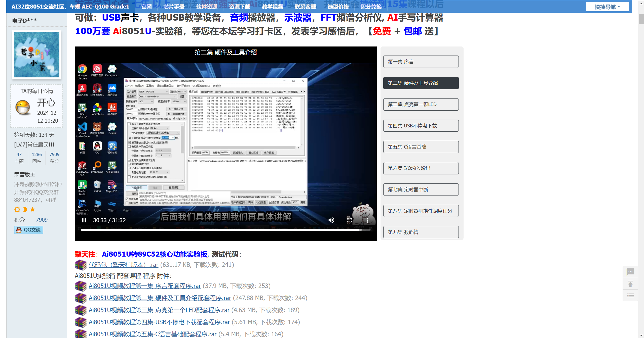Open the 芯片手册 menu item

coord(174,7)
